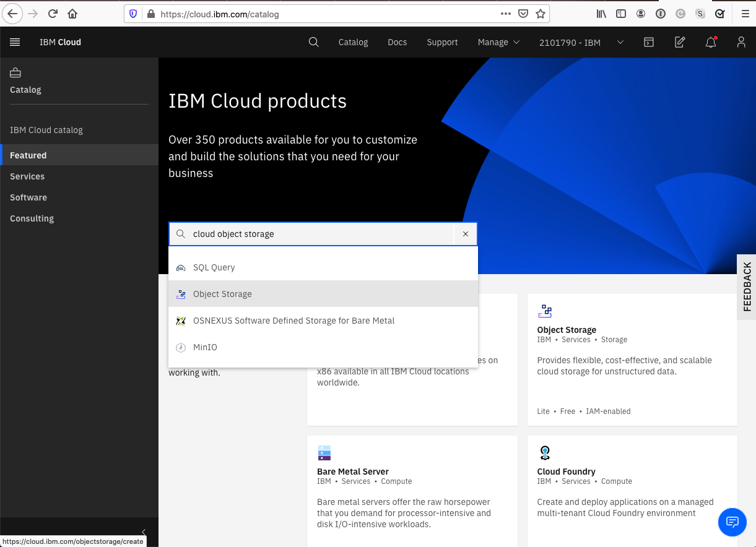The height and width of the screenshot is (547, 756).
Task: Open IBM Cloud navigation hamburger menu
Action: point(15,42)
